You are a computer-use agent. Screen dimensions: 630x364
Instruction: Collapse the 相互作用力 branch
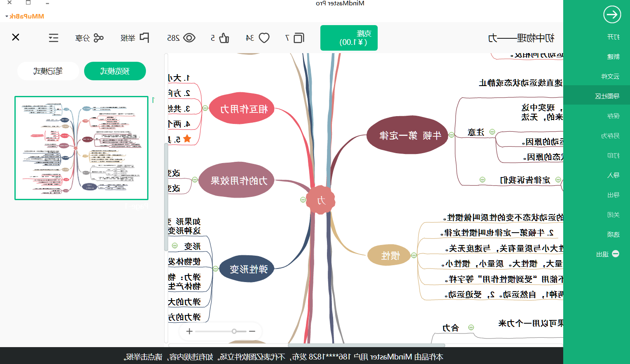[x=205, y=108]
